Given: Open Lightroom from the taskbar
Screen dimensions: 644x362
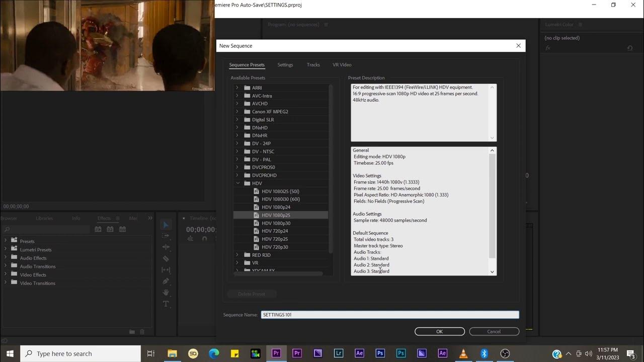Looking at the screenshot, I should [339, 353].
